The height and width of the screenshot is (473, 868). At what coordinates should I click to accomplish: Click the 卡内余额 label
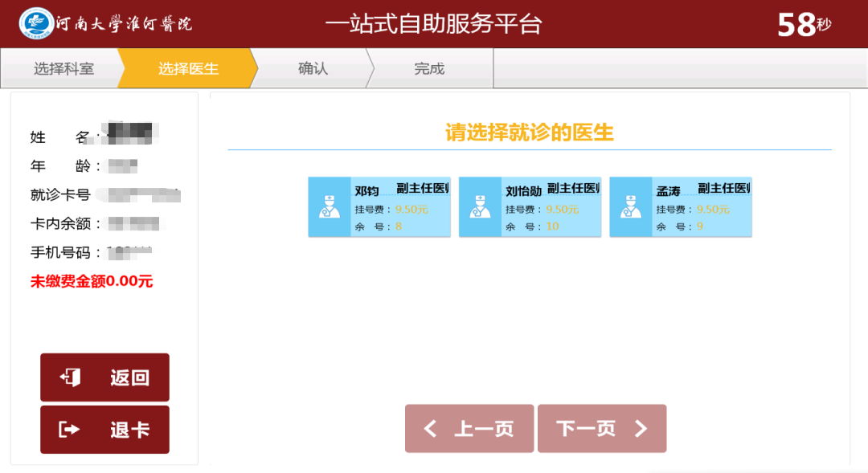point(65,223)
